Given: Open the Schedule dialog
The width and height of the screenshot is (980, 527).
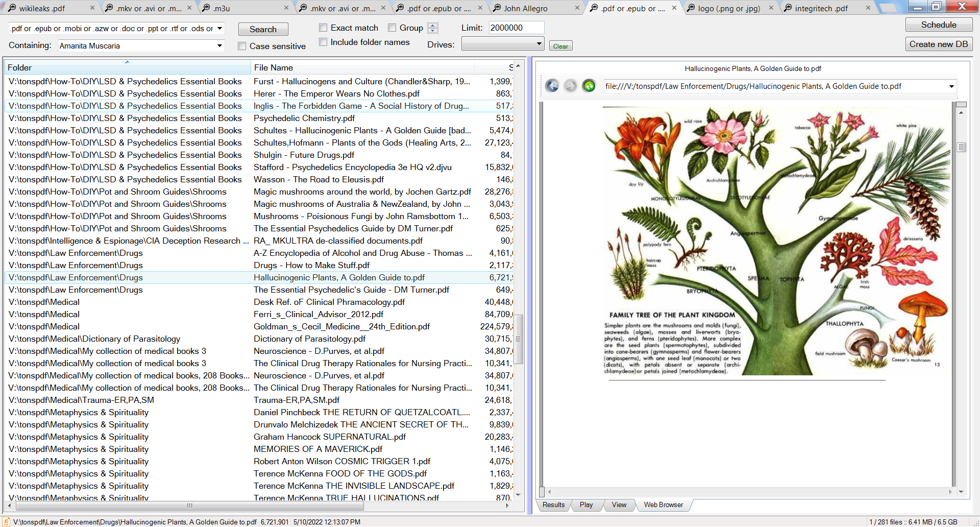Looking at the screenshot, I should [x=939, y=25].
